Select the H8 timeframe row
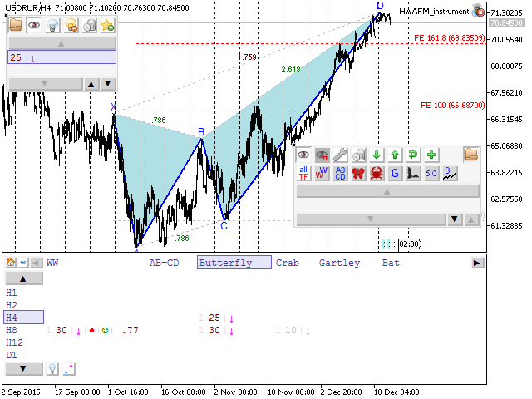Image resolution: width=532 pixels, height=399 pixels. click(x=12, y=330)
